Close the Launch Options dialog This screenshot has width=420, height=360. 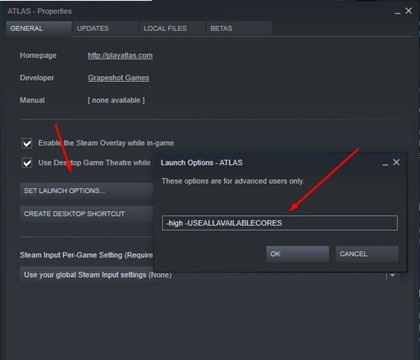(396, 162)
